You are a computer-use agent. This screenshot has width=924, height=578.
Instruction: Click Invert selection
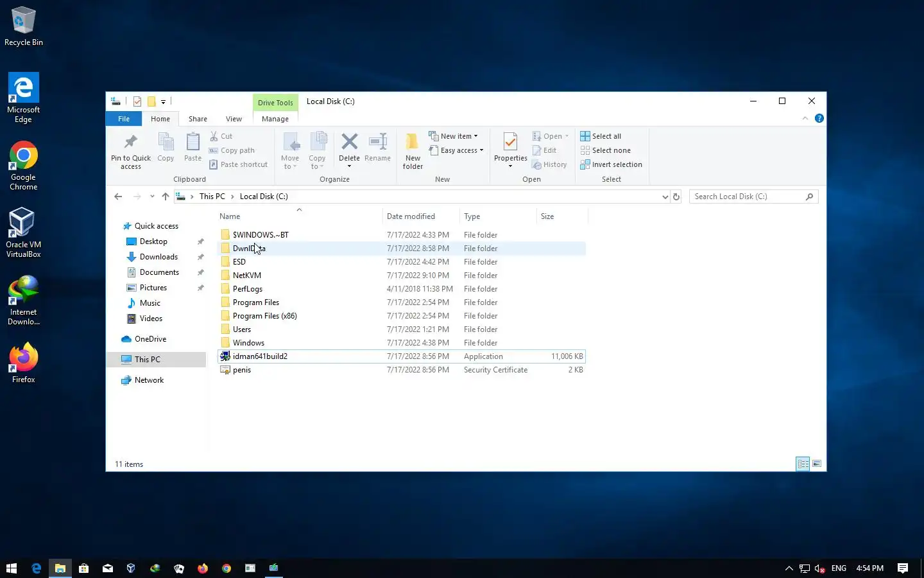611,164
